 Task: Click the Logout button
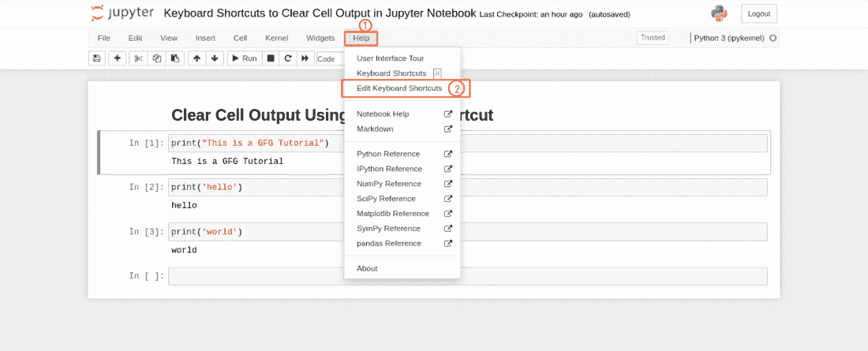pyautogui.click(x=759, y=13)
